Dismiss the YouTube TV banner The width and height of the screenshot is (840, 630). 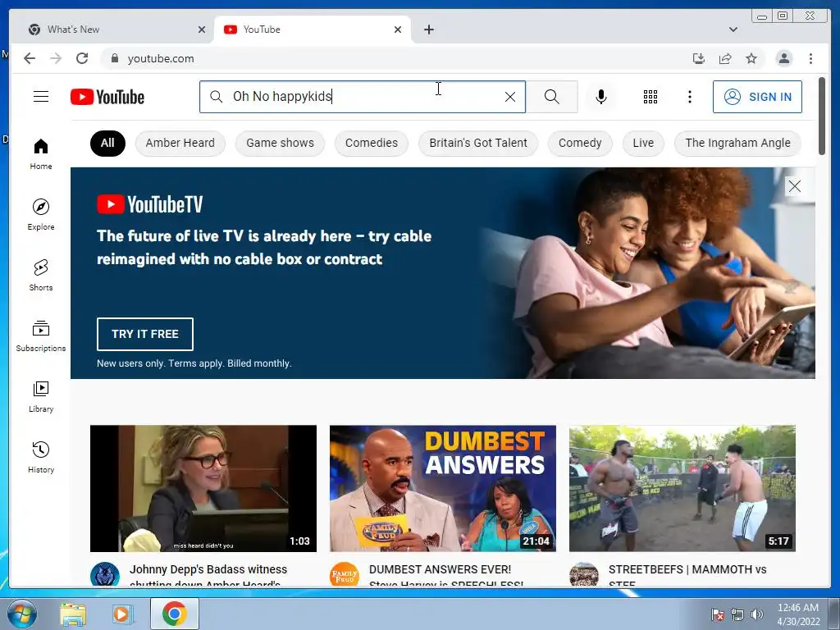[x=794, y=186]
